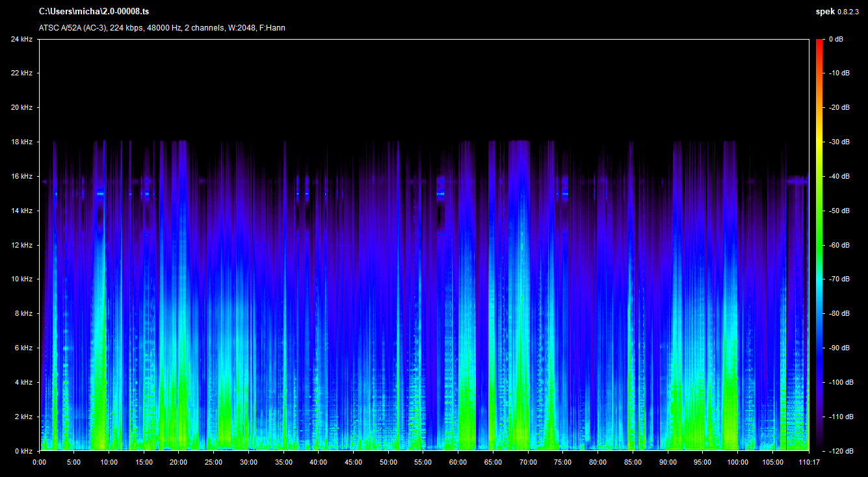Click the 24 kHz frequency axis label
This screenshot has height=477, width=868.
[21, 39]
